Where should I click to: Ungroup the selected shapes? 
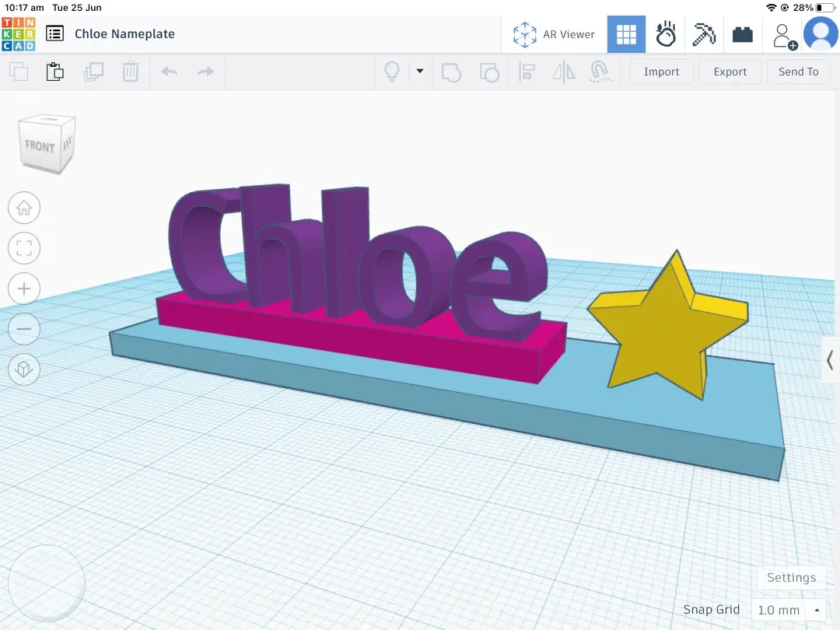coord(489,72)
